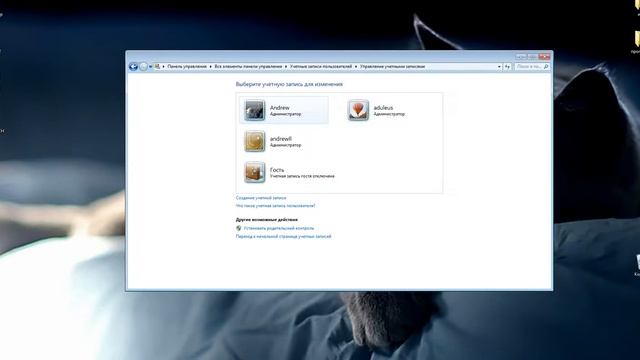The height and width of the screenshot is (360, 640).
Task: Expand the arrow after 'Панель управления' breadcrumb
Action: coord(211,67)
